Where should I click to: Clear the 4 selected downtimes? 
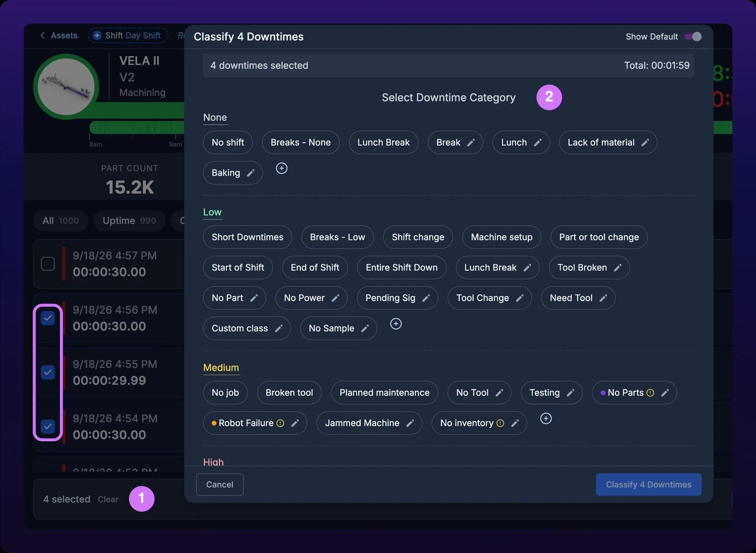[x=108, y=499]
